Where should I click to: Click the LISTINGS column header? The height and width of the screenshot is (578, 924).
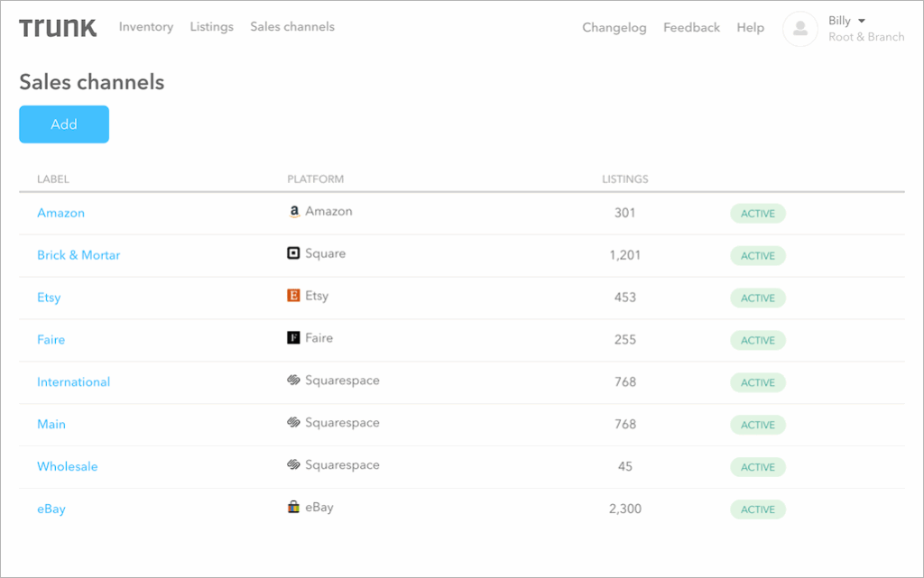[x=624, y=179]
